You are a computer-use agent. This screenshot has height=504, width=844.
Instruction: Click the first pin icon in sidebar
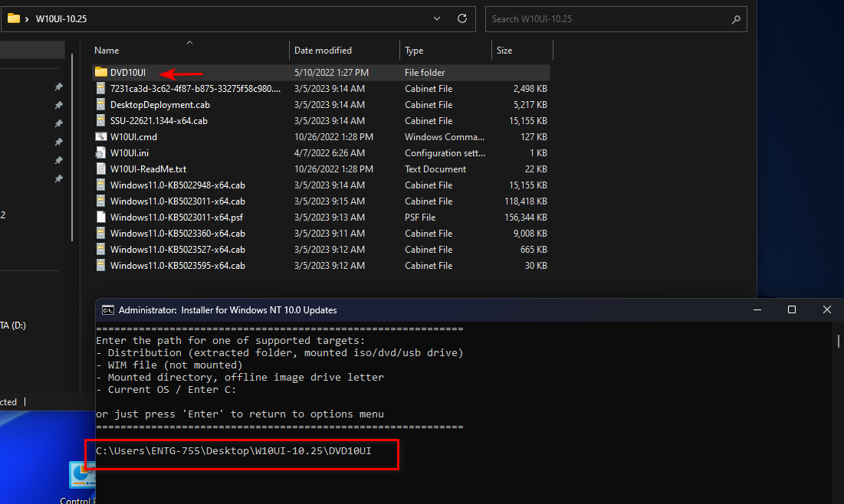click(x=59, y=87)
